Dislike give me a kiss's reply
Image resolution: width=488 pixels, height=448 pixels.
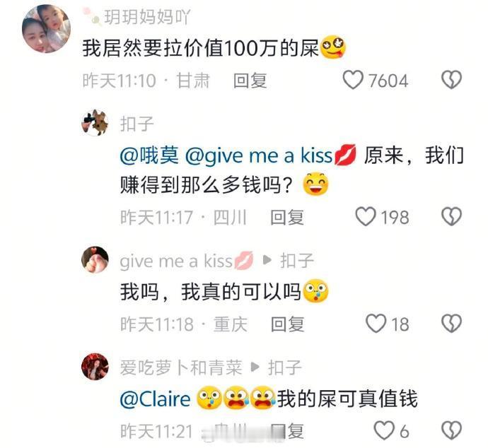coord(451,324)
